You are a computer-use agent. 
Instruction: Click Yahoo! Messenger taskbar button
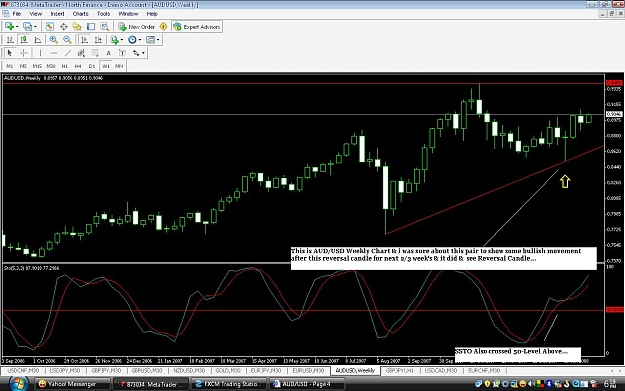coord(72,384)
